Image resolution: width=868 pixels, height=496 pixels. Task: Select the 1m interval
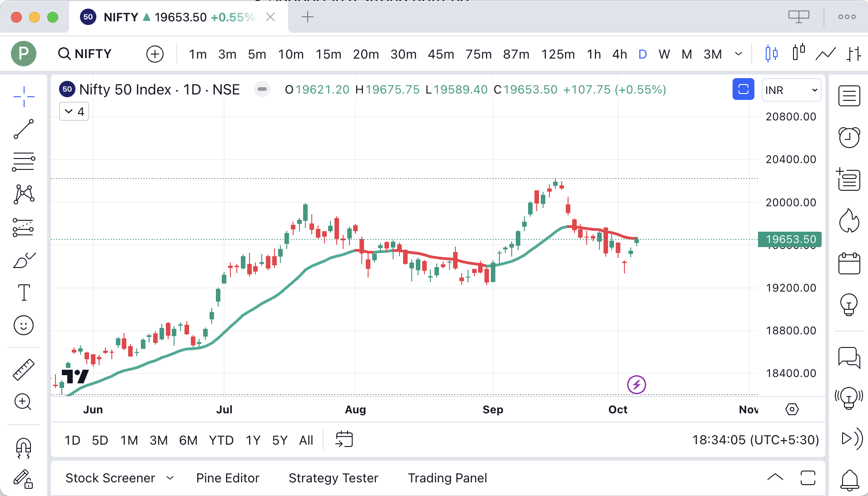(x=198, y=54)
